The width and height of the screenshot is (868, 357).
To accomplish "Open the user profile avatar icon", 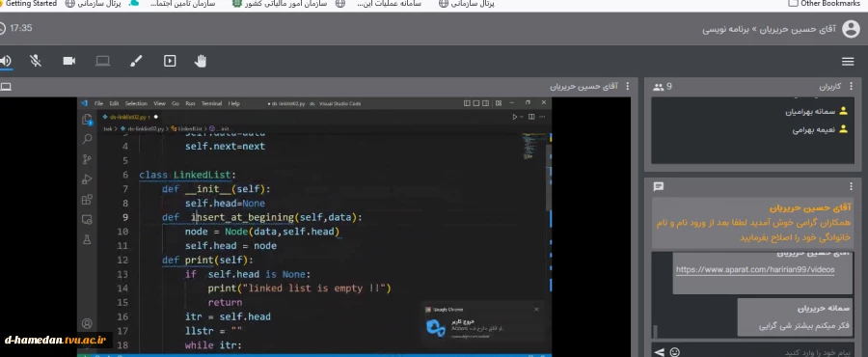I will click(x=851, y=29).
